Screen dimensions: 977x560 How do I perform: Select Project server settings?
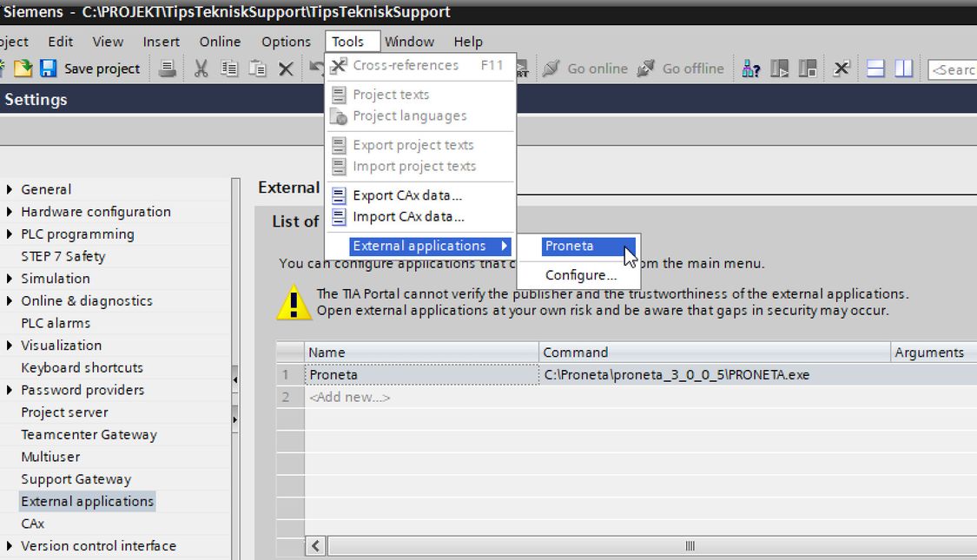coord(65,412)
